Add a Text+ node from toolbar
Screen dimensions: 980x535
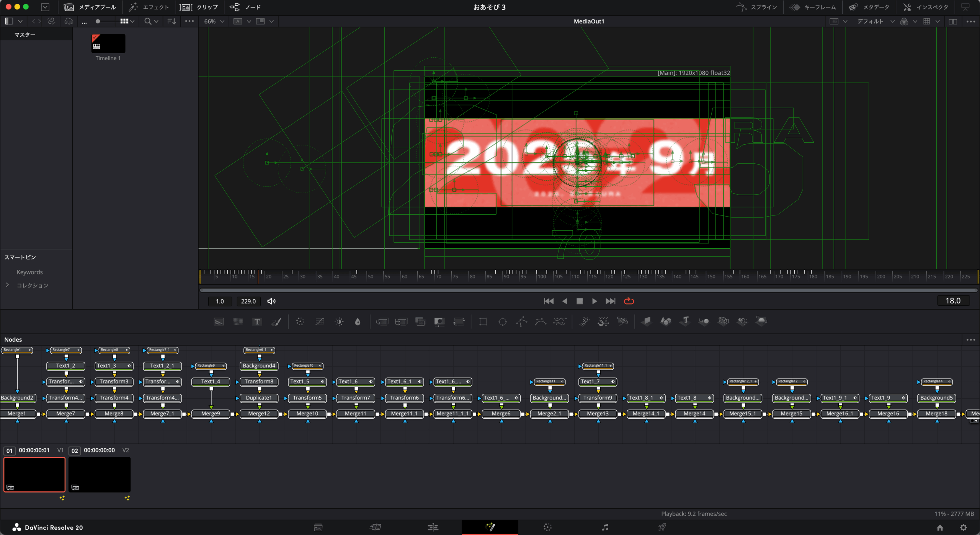click(257, 321)
